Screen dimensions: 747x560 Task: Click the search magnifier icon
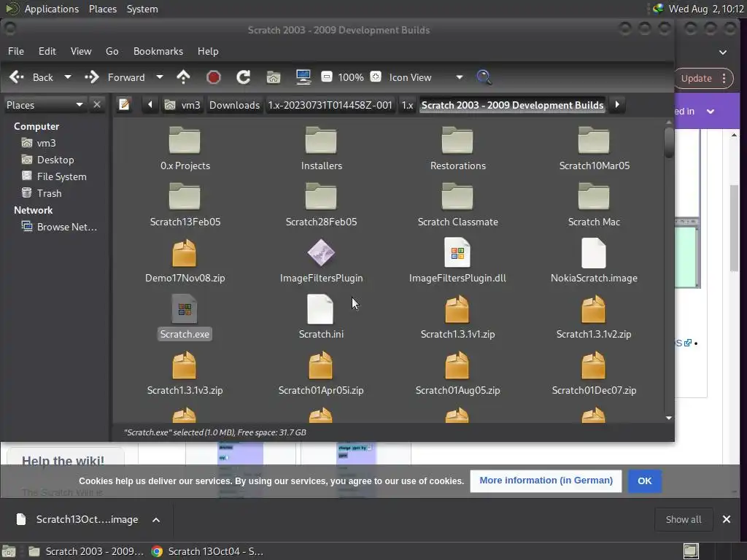click(484, 77)
